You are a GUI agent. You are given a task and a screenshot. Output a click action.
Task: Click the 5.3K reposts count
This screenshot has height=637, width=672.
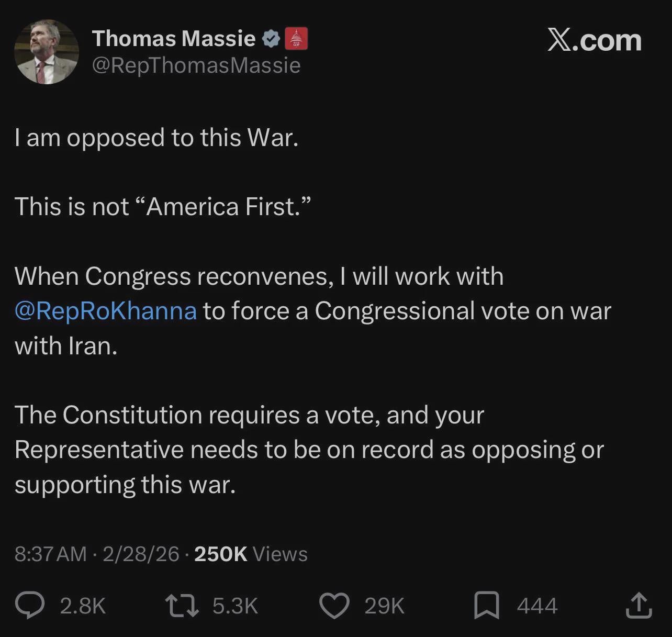coord(235,606)
